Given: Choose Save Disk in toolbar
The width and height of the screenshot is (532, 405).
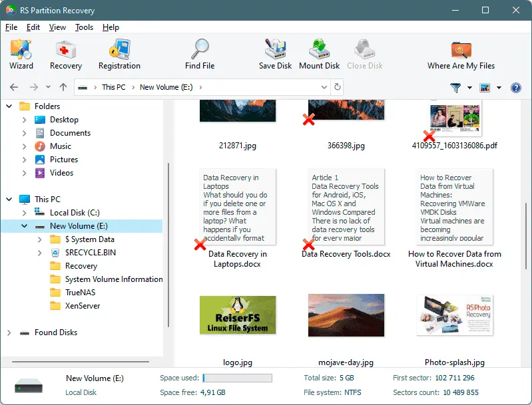Looking at the screenshot, I should tap(275, 55).
